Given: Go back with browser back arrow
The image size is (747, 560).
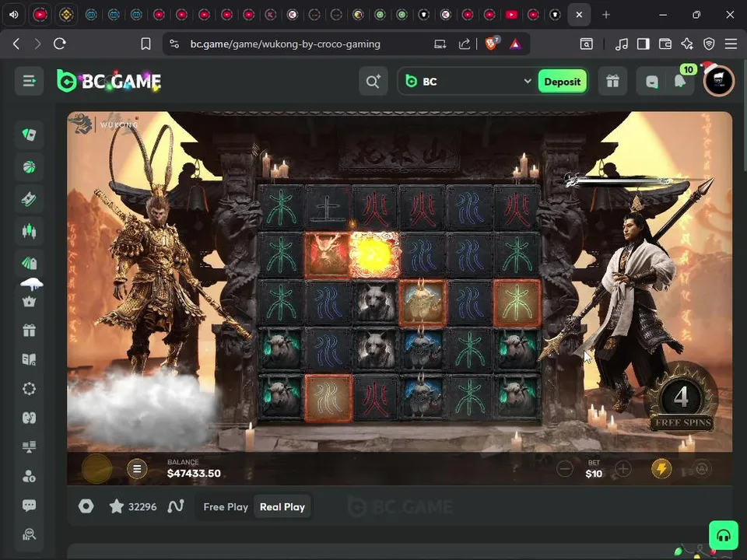Looking at the screenshot, I should [16, 44].
